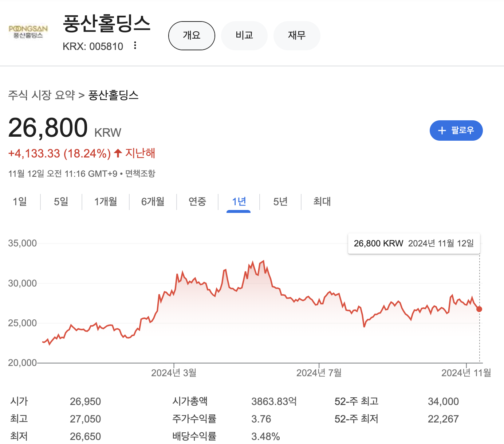Select the 5일 chart range
Viewport: 504px width, 444px height.
click(61, 201)
